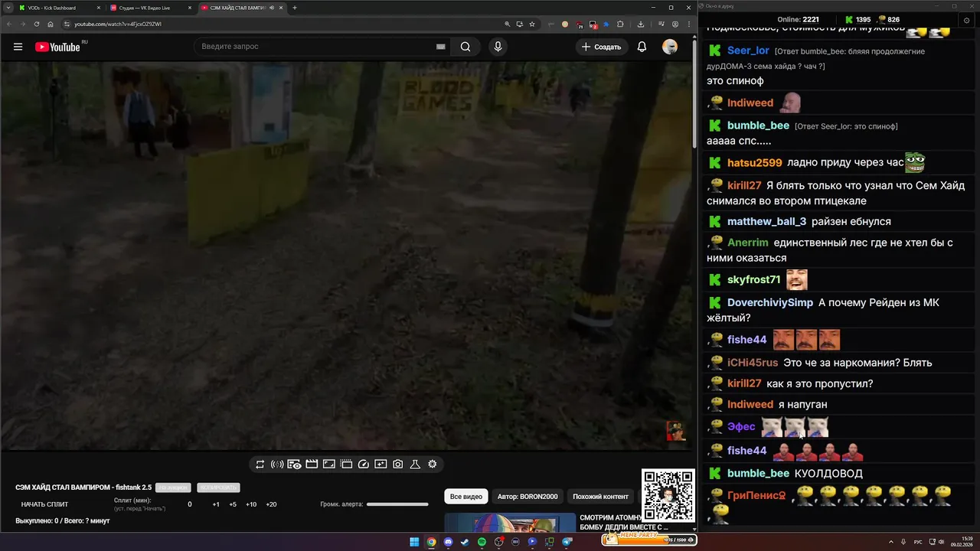Image resolution: width=980 pixels, height=551 pixels.
Task: Click the screen-with-eye toolbar icon
Action: pyautogui.click(x=294, y=465)
